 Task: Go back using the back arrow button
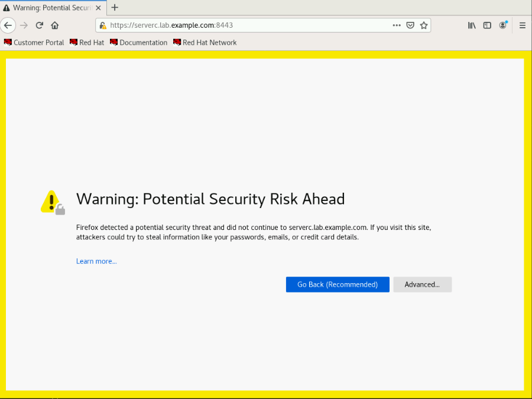(x=8, y=25)
